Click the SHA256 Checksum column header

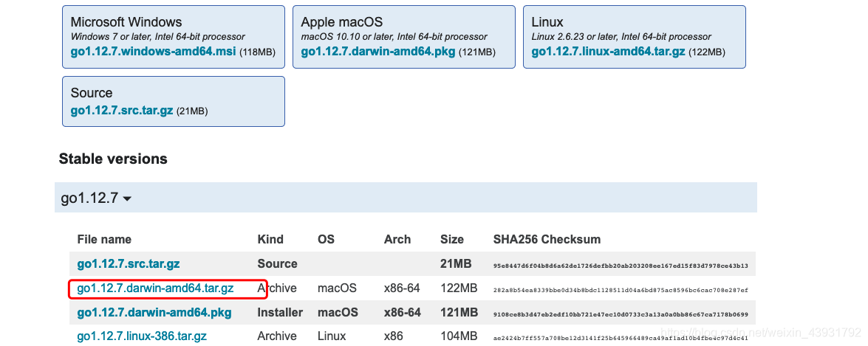pos(547,239)
